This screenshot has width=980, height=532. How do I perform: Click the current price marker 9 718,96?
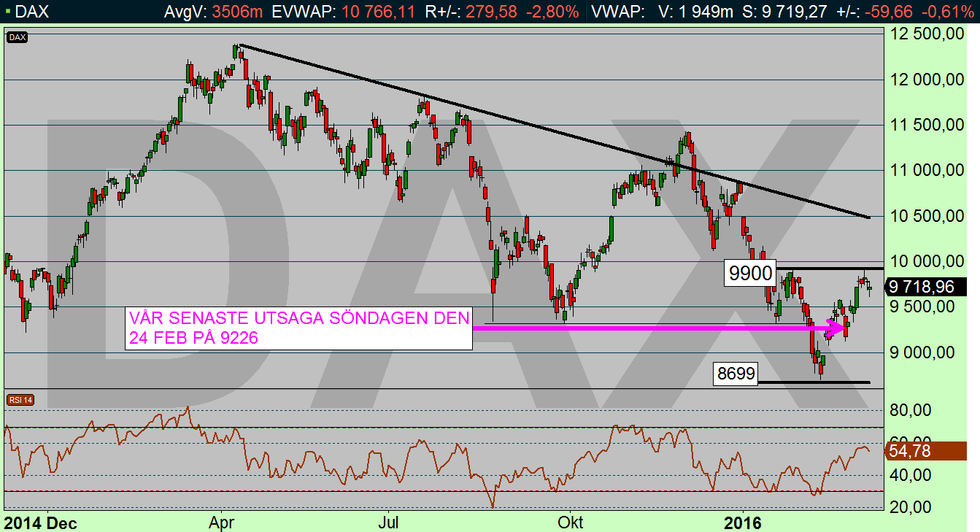925,287
